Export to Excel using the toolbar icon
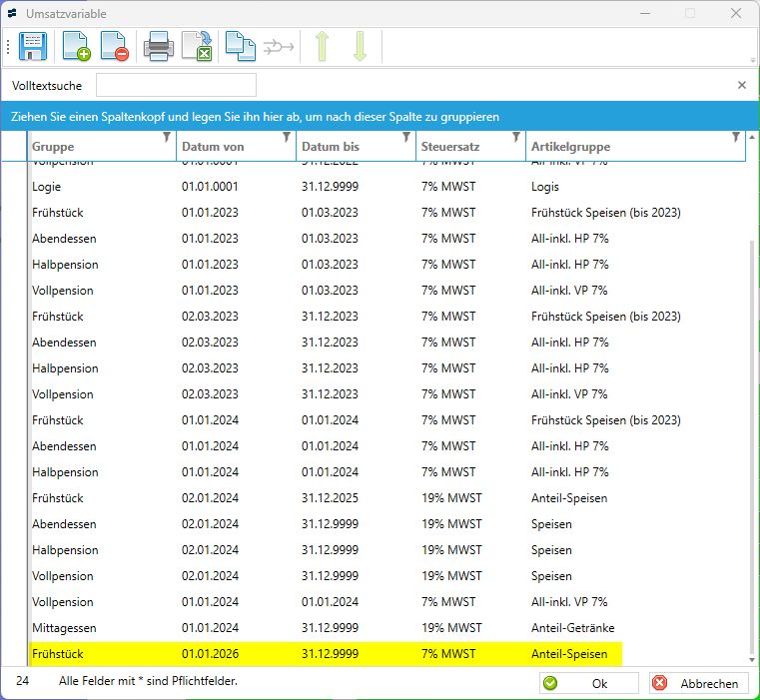The width and height of the screenshot is (760, 700). [x=197, y=47]
